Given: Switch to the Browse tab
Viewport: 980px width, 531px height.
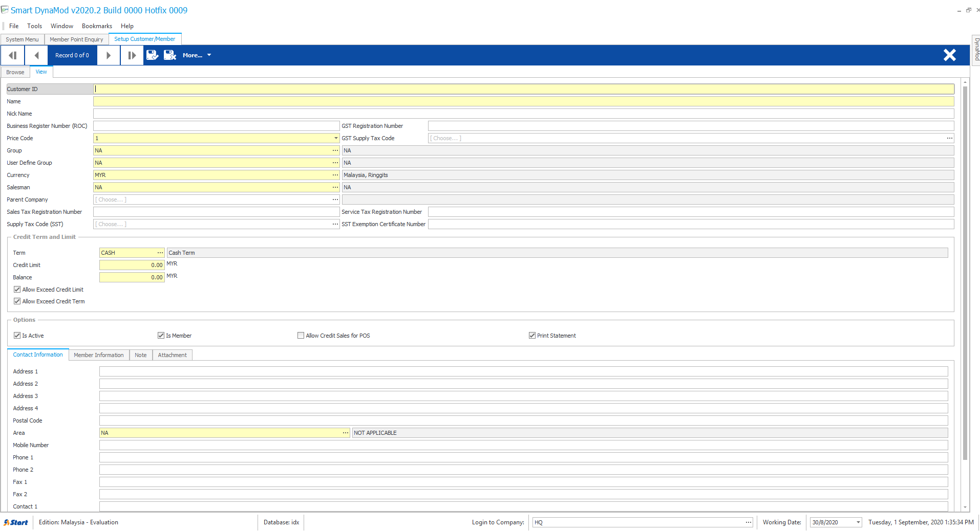Looking at the screenshot, I should click(x=15, y=72).
